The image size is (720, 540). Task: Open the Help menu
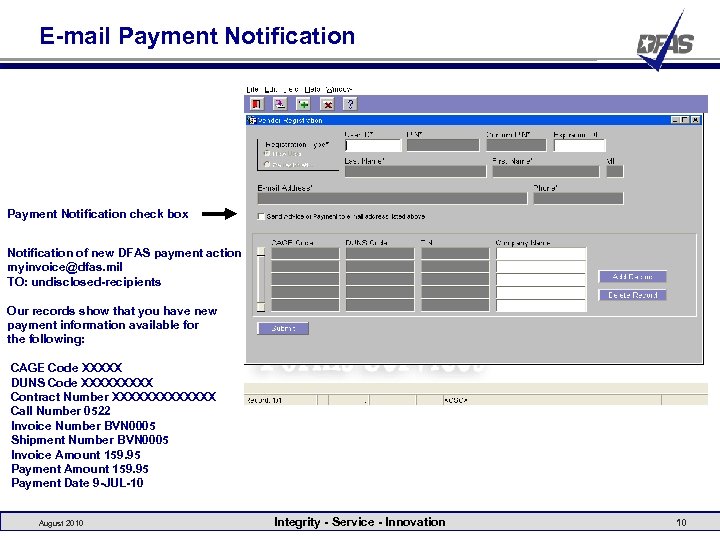point(312,89)
